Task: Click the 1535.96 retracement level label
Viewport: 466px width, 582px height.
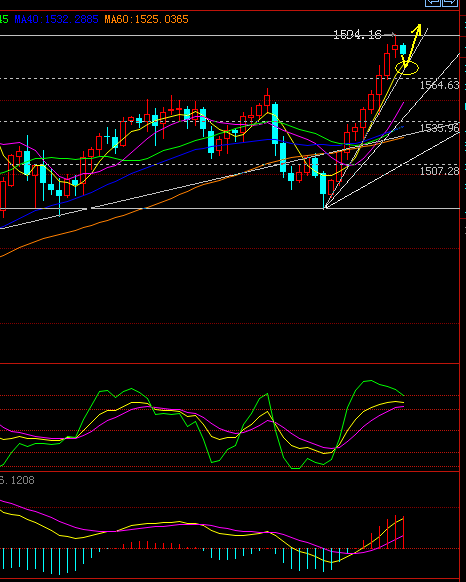Action: [440, 128]
